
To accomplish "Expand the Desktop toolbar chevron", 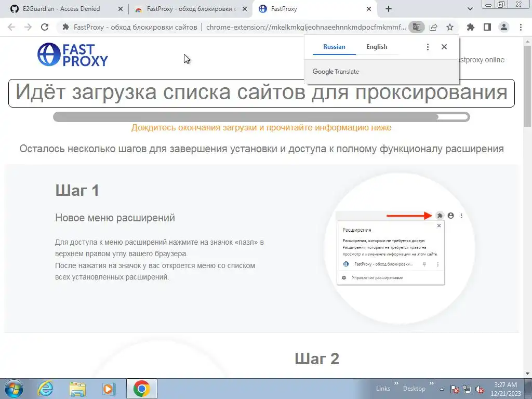I will pos(431,383).
